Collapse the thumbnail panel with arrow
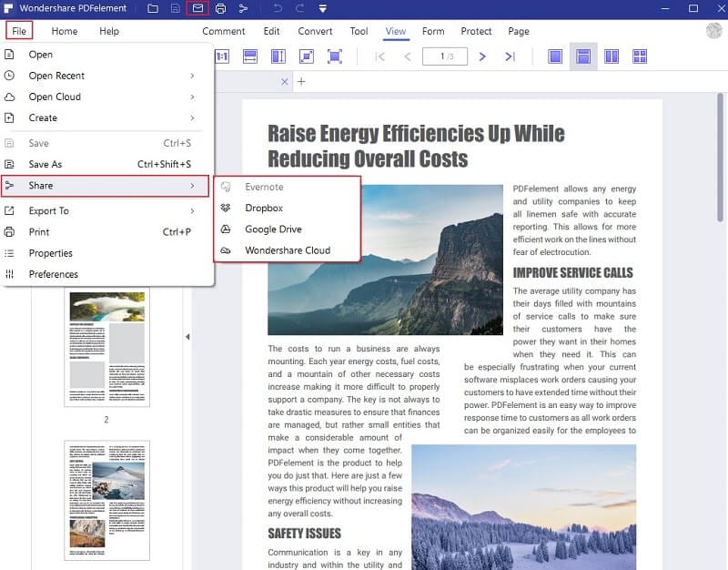Viewport: 728px width, 570px height. click(x=187, y=337)
